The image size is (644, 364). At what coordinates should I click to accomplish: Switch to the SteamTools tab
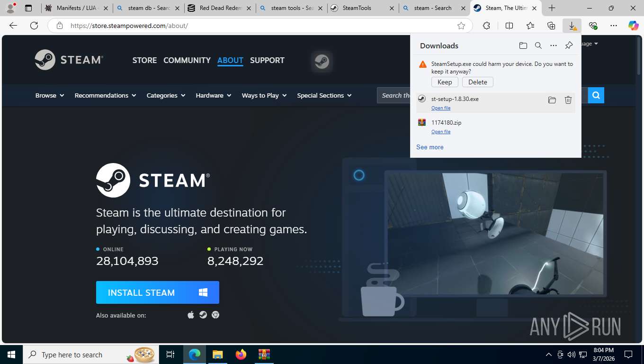tap(363, 8)
